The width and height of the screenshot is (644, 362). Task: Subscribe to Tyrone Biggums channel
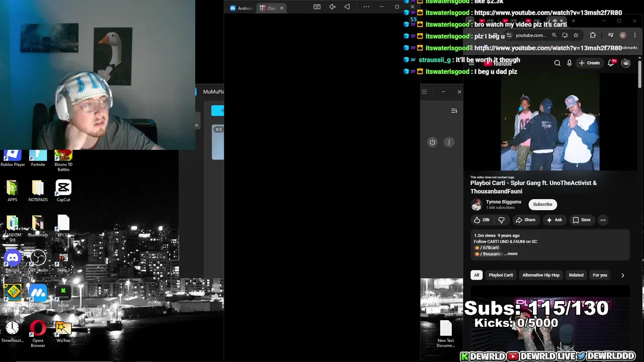point(542,205)
